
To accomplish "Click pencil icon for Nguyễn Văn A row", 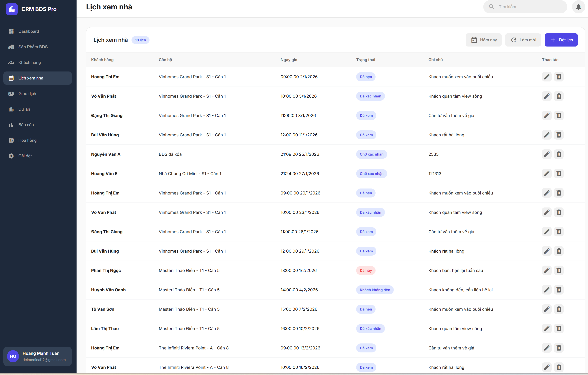I will pyautogui.click(x=546, y=154).
